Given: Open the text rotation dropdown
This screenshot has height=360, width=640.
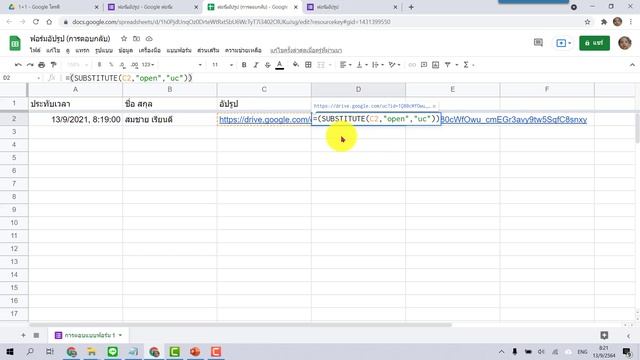Looking at the screenshot, I should coord(394,65).
